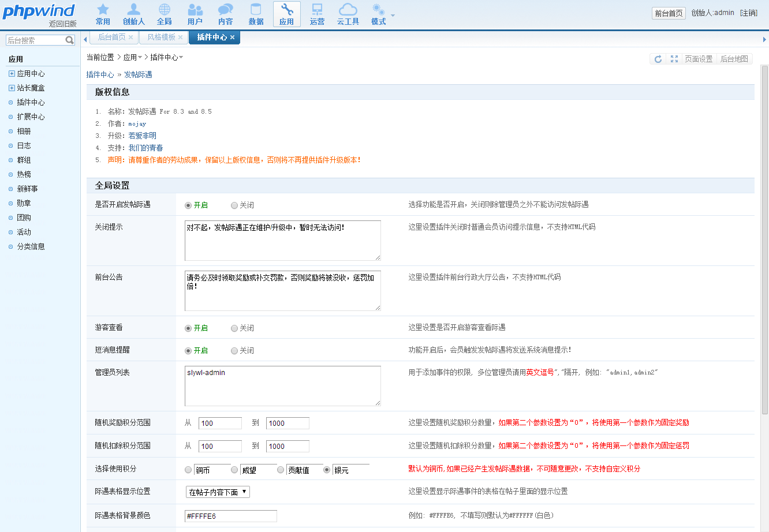
Task: Open the 用户 users icon
Action: click(x=195, y=14)
